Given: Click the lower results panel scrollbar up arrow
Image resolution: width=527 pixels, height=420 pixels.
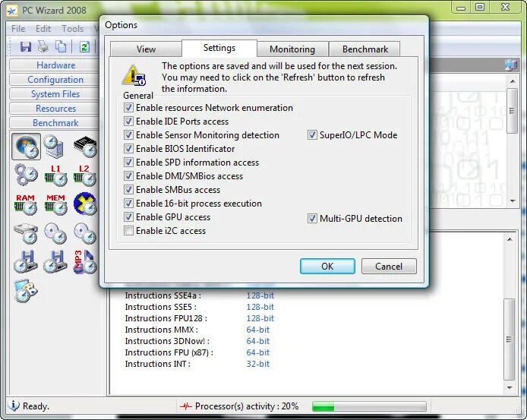Looking at the screenshot, I should 510,239.
